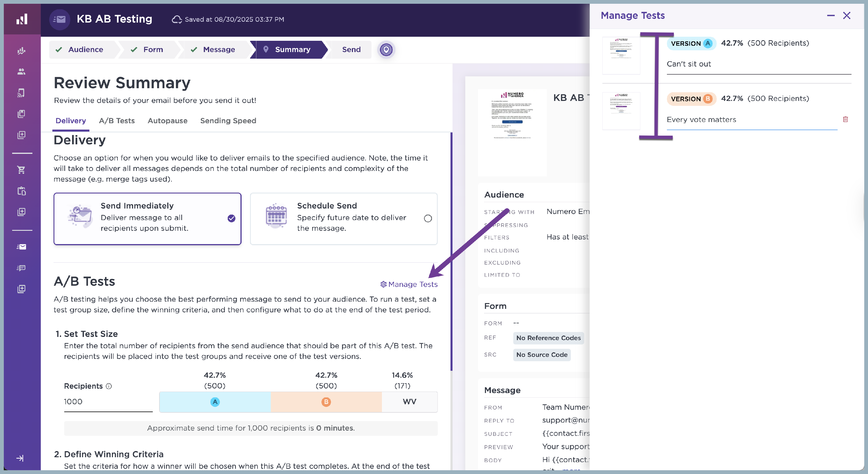Click the Recipients info icon
The image size is (868, 474).
pos(109,386)
